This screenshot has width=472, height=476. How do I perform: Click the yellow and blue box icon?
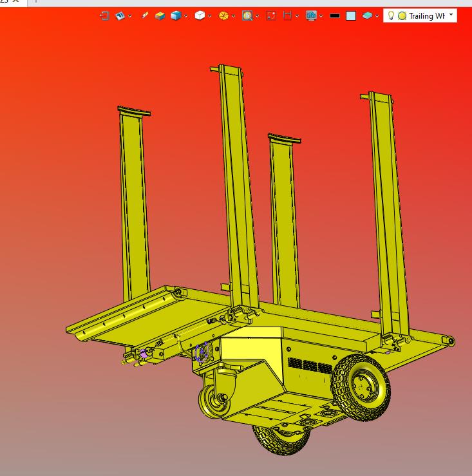pyautogui.click(x=160, y=15)
